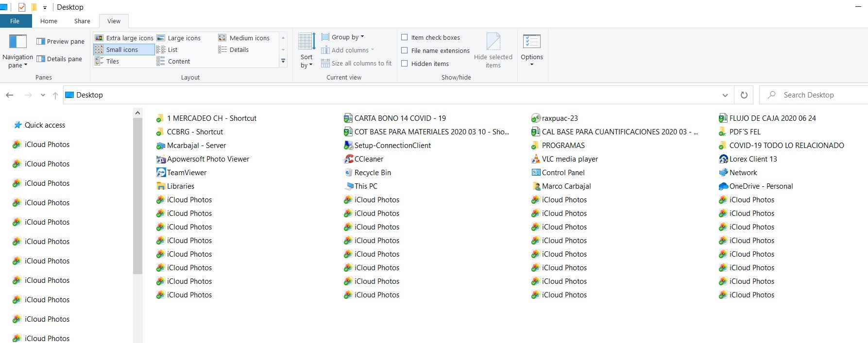Open Quick Access Toolbar customize arrow
Image resolution: width=868 pixels, height=343 pixels.
coord(45,8)
